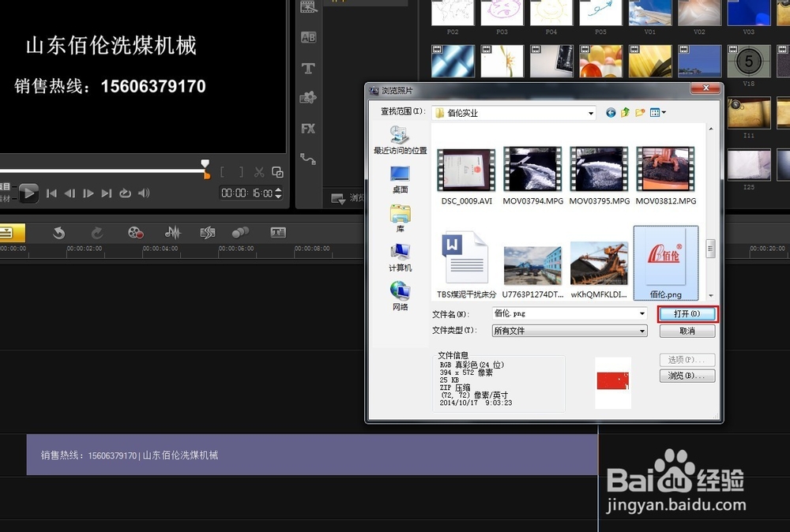Set the mark-in bracket

(x=222, y=172)
